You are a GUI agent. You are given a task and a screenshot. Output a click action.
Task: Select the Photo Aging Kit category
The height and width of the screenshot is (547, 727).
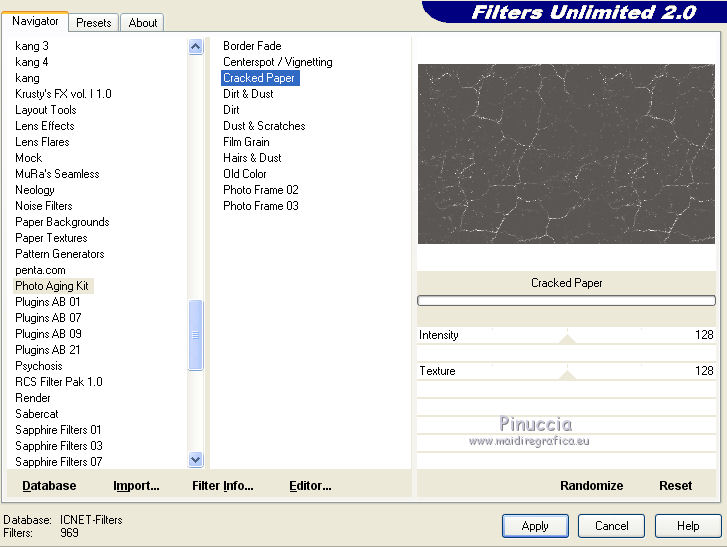[x=52, y=286]
